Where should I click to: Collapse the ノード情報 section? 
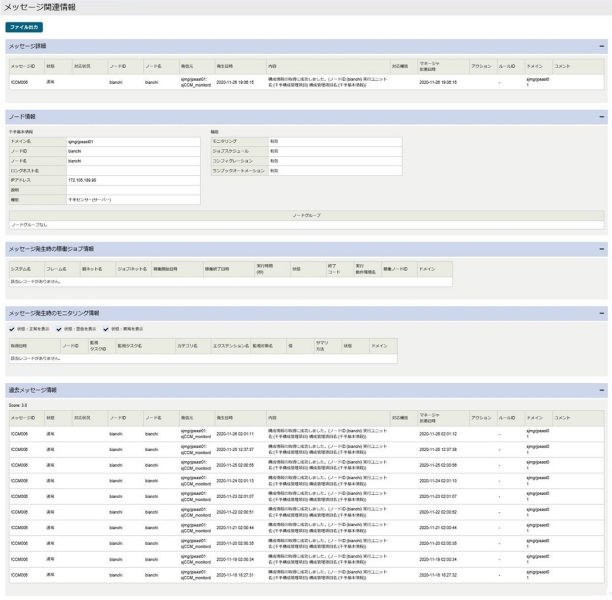click(601, 117)
